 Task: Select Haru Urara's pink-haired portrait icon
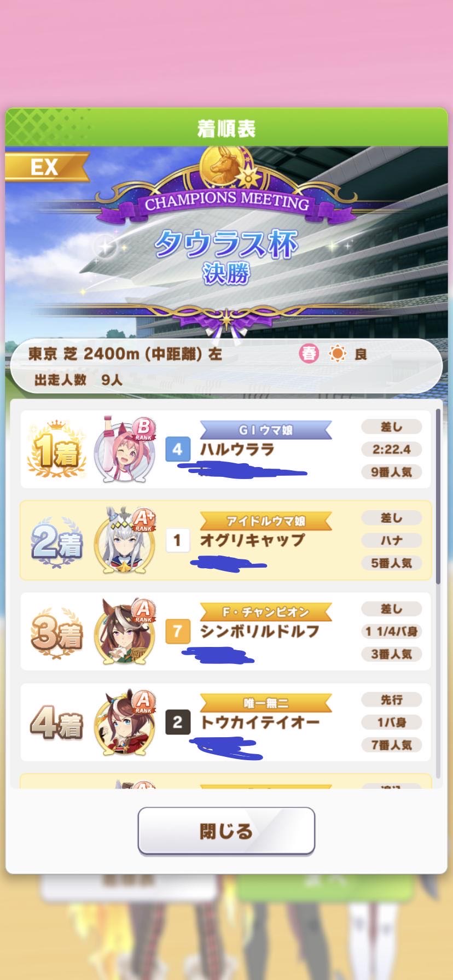(x=125, y=450)
